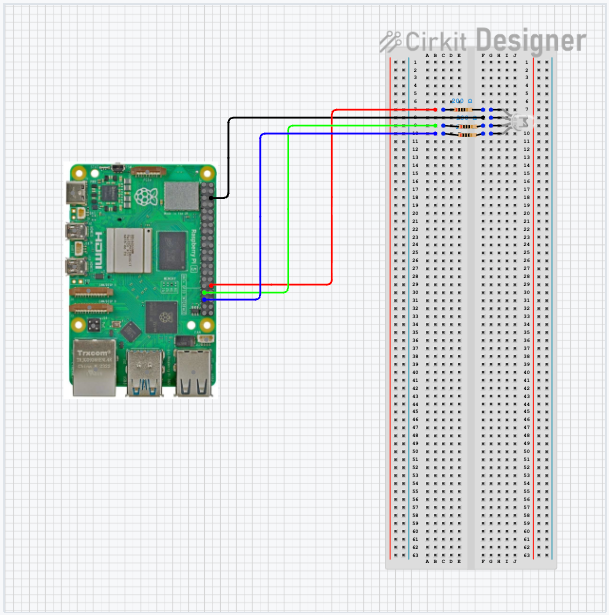The height and width of the screenshot is (615, 609).
Task: Click the Ethernet port on the Raspberry Pi
Action: click(95, 368)
